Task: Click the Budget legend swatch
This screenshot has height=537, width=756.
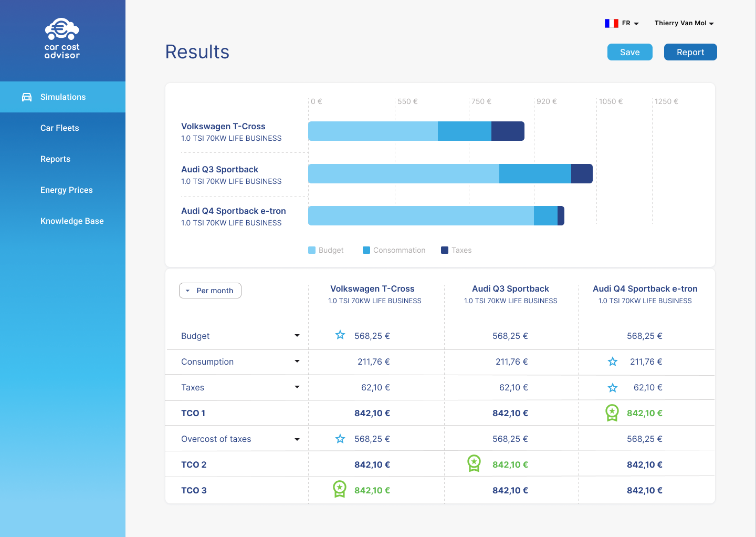Action: click(312, 250)
